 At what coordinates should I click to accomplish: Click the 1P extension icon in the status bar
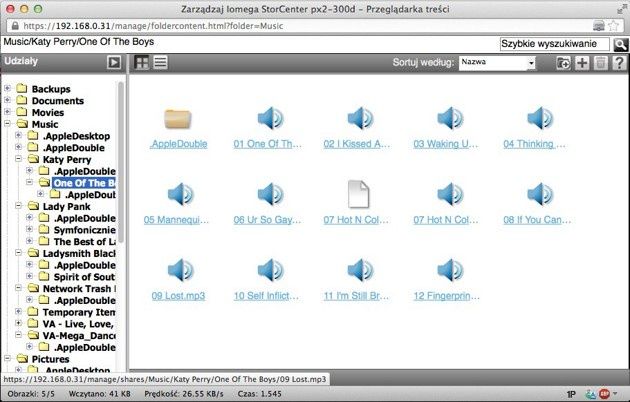coord(571,394)
